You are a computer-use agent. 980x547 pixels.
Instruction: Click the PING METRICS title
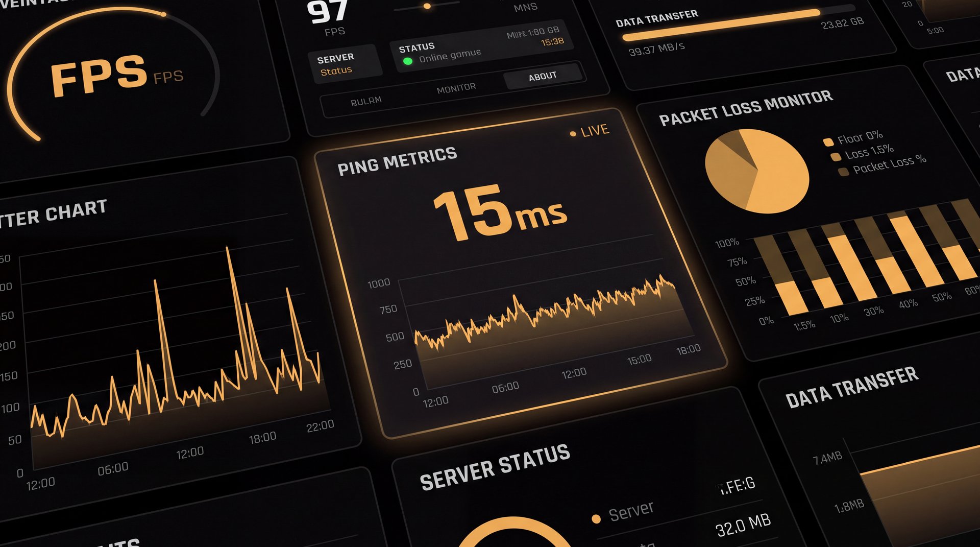coord(397,160)
